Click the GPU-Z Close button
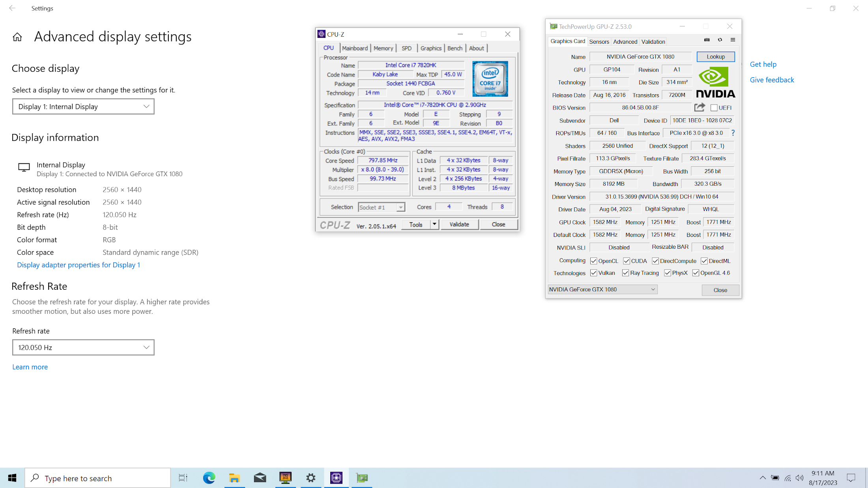The height and width of the screenshot is (488, 868). point(720,290)
